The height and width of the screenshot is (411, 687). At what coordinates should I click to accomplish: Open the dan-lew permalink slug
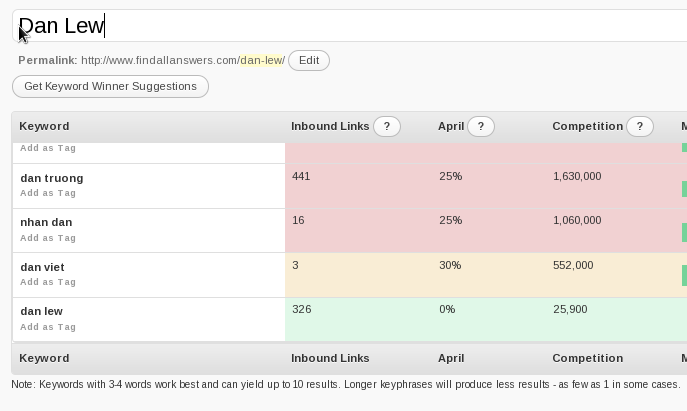[x=261, y=61]
